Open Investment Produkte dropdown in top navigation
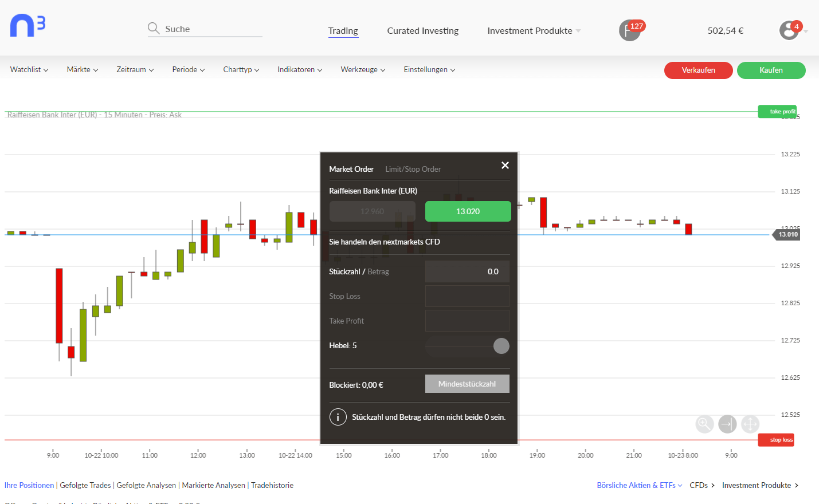The image size is (819, 504). click(534, 30)
